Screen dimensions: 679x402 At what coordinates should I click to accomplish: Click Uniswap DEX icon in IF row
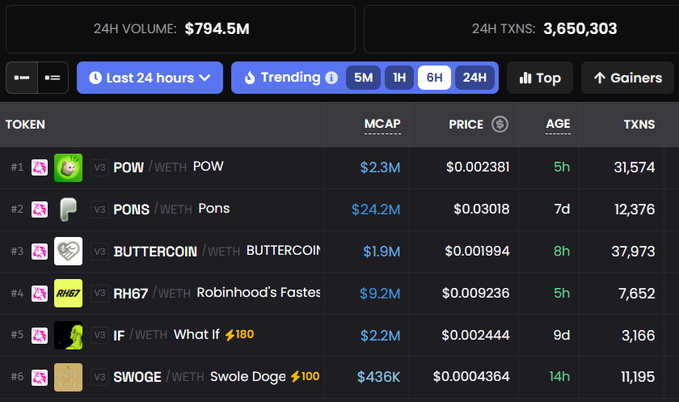click(x=39, y=335)
